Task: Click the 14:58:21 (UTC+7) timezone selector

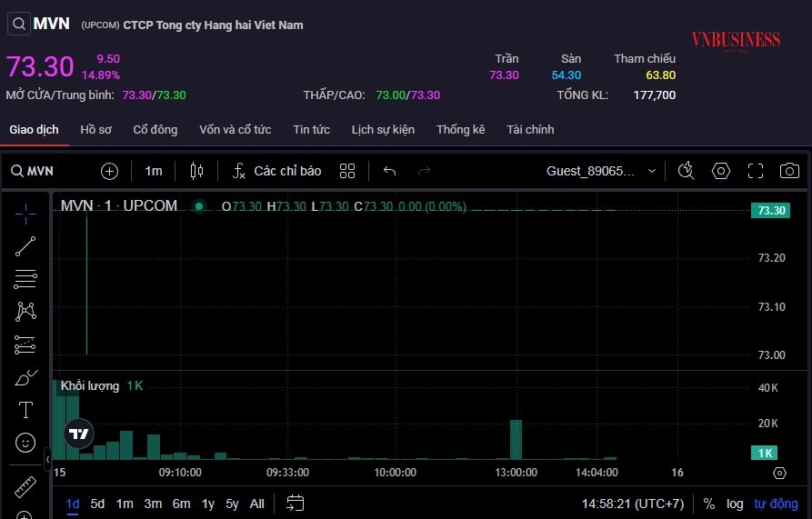Action: (632, 504)
